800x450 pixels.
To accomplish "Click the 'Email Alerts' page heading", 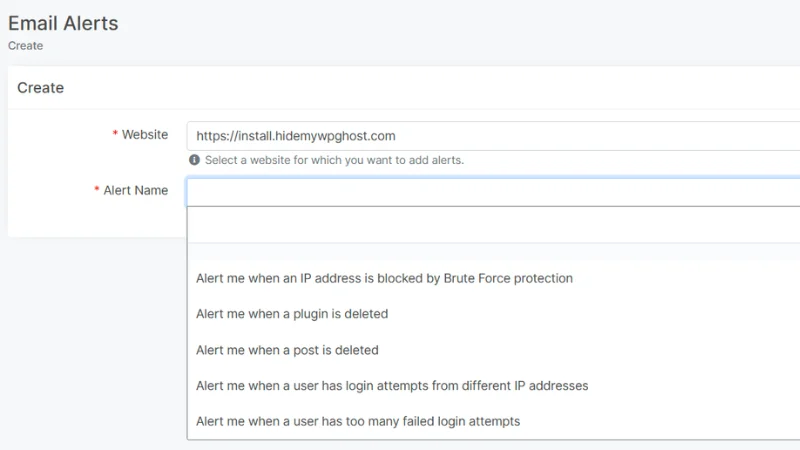I will [63, 23].
